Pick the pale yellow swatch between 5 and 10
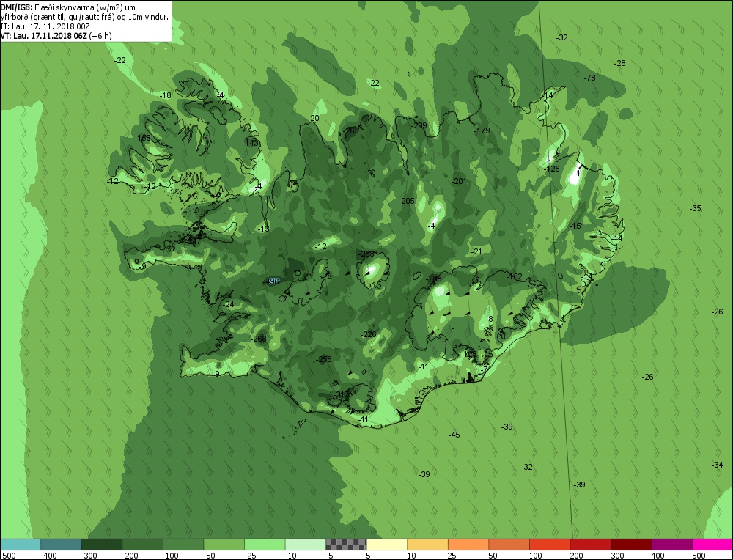The height and width of the screenshot is (560, 733). (386, 545)
